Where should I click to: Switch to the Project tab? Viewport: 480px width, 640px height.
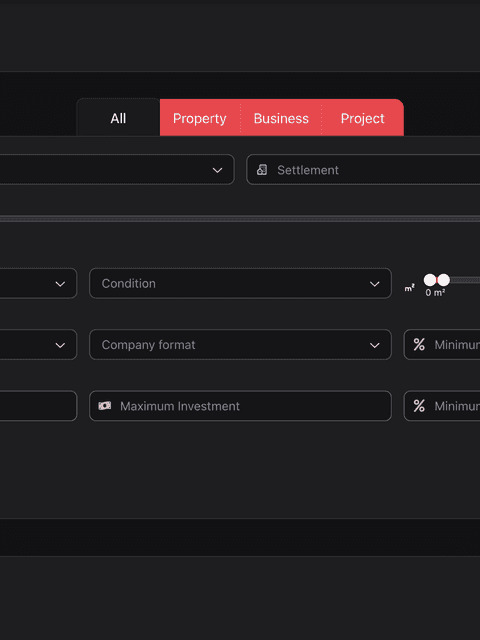tap(362, 118)
